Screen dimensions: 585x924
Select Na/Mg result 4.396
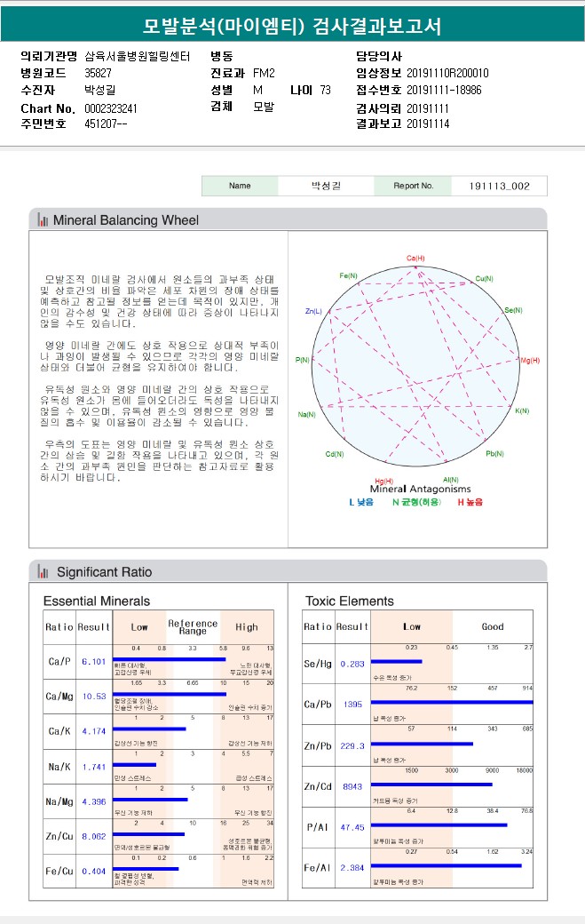pyautogui.click(x=94, y=801)
